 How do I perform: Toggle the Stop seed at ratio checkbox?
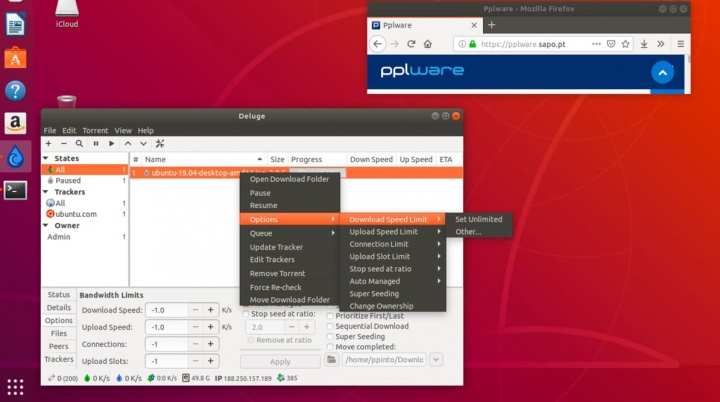click(x=247, y=313)
